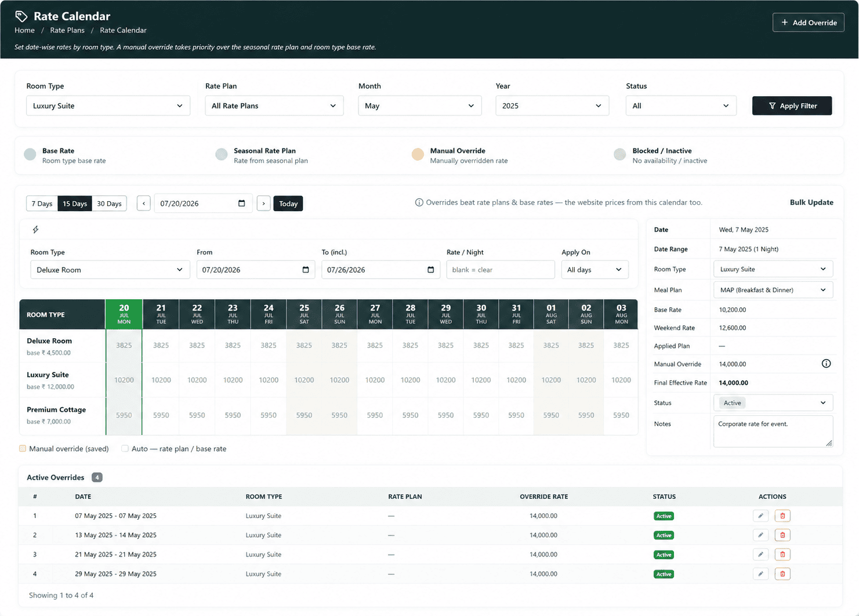Open the Room Type filter dropdown (Luxury Suite)
This screenshot has width=859, height=616.
point(108,106)
